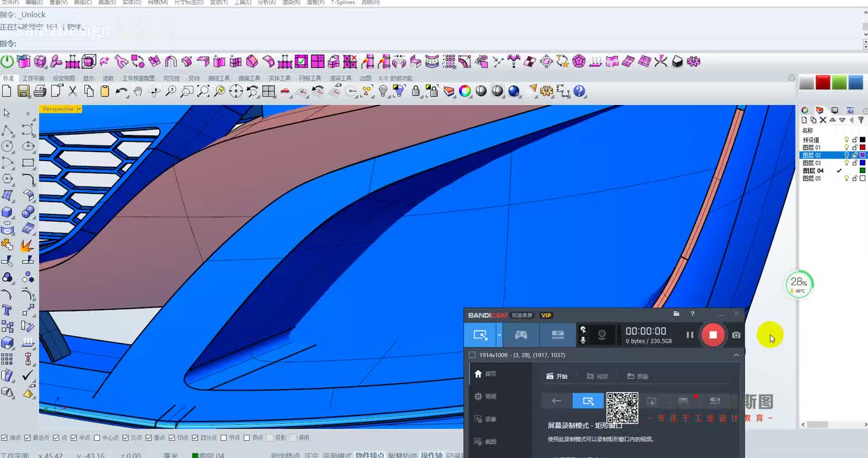Click the color wheel render icon
Viewport: 868px width, 458px height.
[465, 92]
